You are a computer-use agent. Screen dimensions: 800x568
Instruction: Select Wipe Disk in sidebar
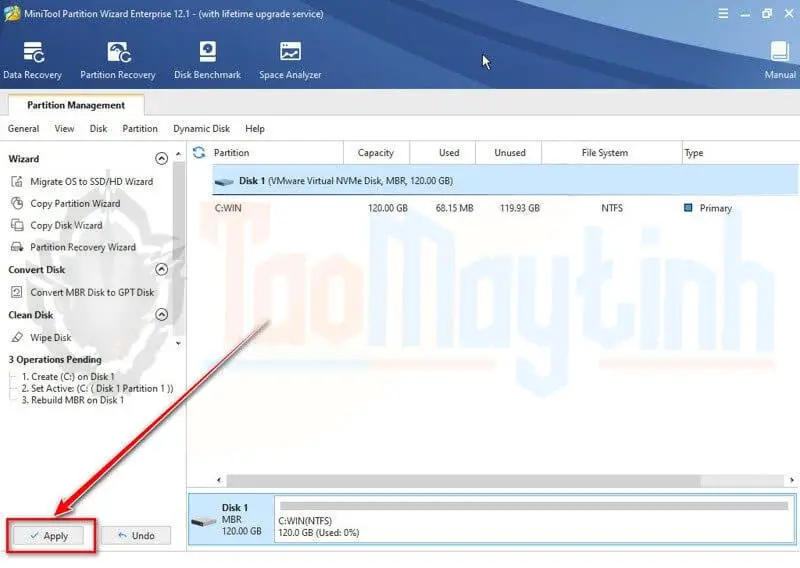pyautogui.click(x=50, y=338)
